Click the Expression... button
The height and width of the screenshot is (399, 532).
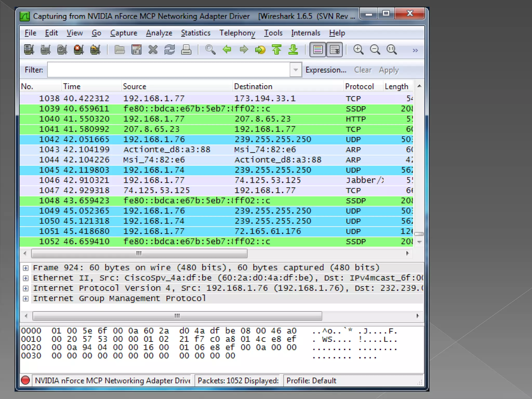tap(326, 70)
